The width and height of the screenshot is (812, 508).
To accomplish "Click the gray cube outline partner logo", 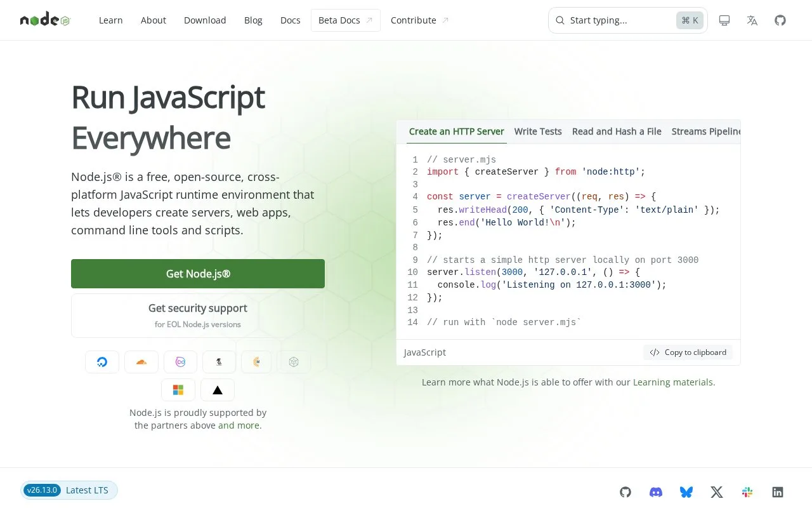I will [x=294, y=362].
